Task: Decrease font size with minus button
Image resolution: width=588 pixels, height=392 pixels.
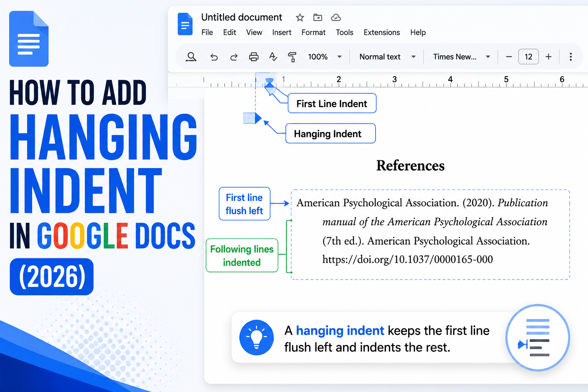Action: (x=509, y=57)
